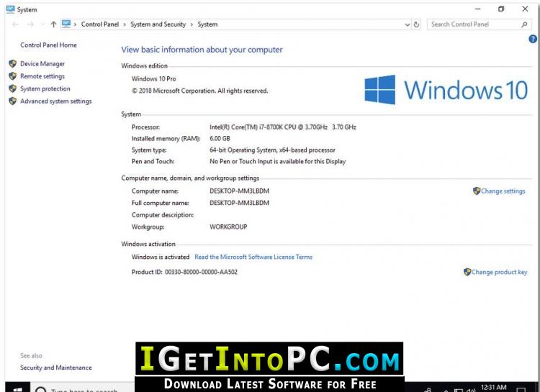Click Change product key link
Viewport: 540px width, 392px height.
tap(500, 272)
